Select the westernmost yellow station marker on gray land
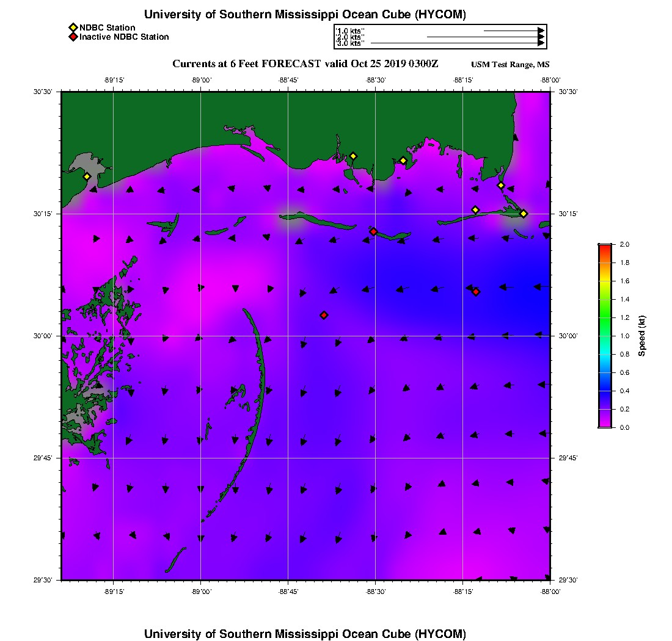This screenshot has height=641, width=672. [87, 176]
